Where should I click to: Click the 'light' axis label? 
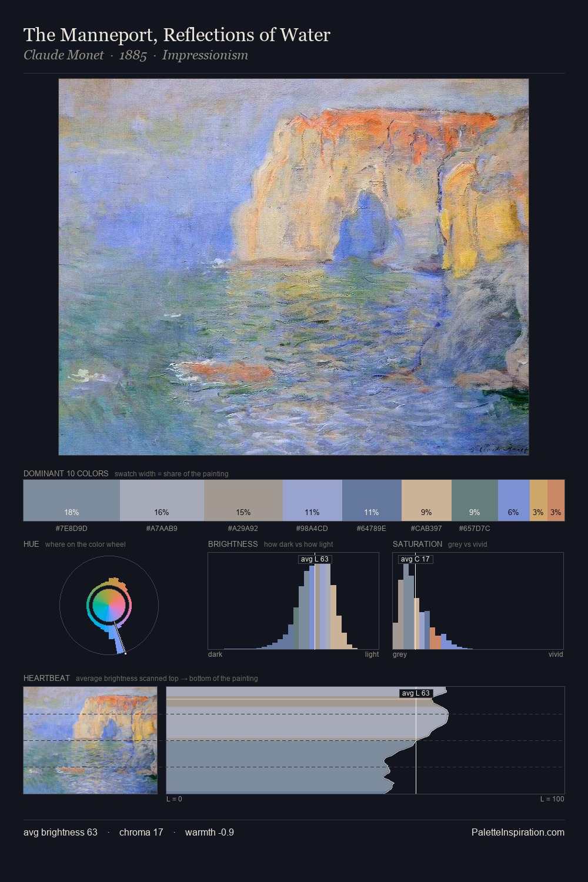[x=372, y=654]
